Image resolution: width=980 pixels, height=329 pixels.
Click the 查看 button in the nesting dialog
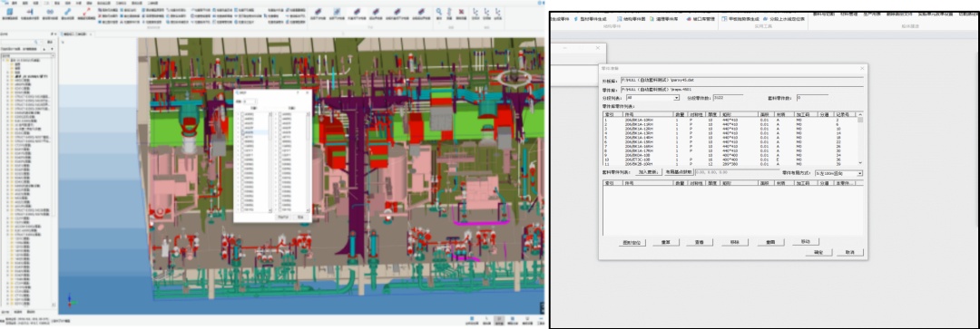(x=700, y=242)
